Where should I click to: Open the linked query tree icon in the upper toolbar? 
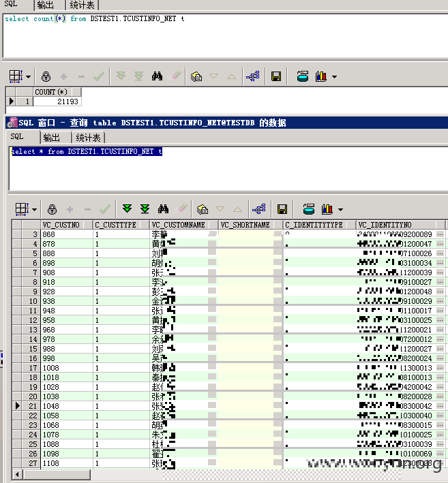pyautogui.click(x=253, y=76)
